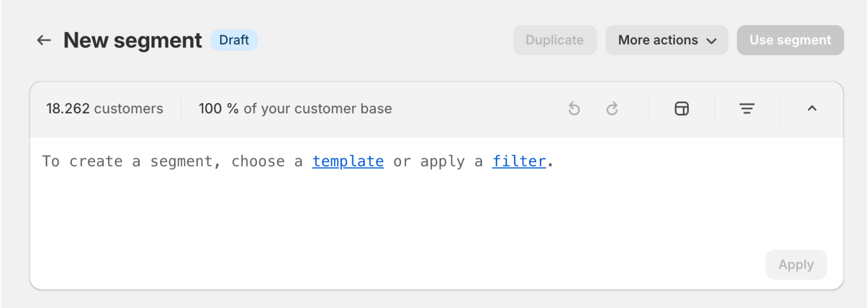Select the Draft status menu label
This screenshot has width=868, height=308.
pos(233,40)
